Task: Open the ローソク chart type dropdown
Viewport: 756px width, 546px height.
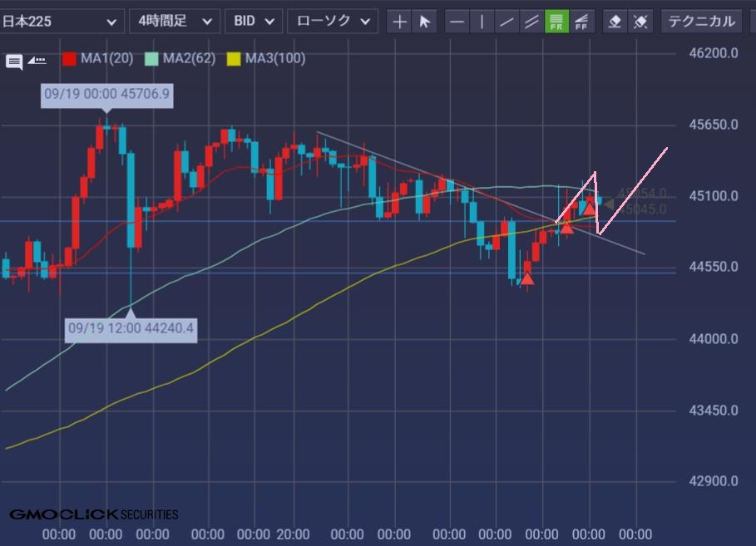Action: (x=332, y=22)
